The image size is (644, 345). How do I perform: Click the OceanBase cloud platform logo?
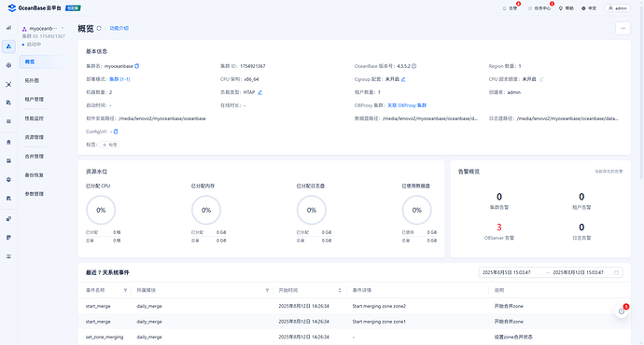[35, 7]
